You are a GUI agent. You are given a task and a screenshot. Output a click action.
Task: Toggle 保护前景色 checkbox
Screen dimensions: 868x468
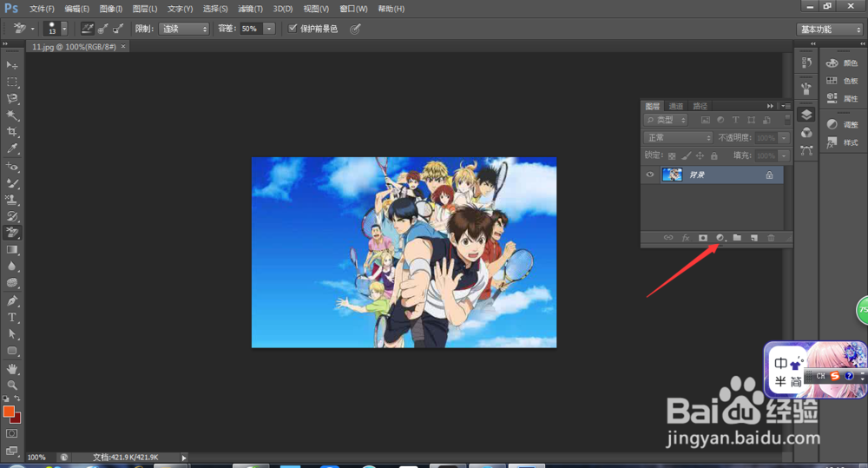coord(293,29)
